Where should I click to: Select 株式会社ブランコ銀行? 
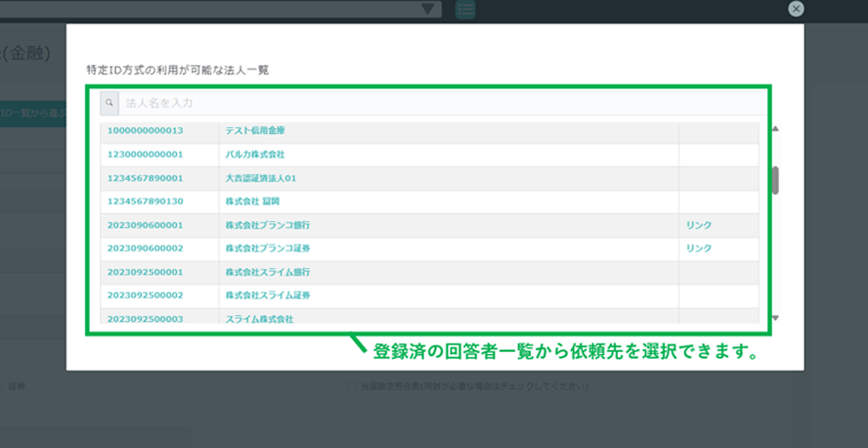pos(267,225)
